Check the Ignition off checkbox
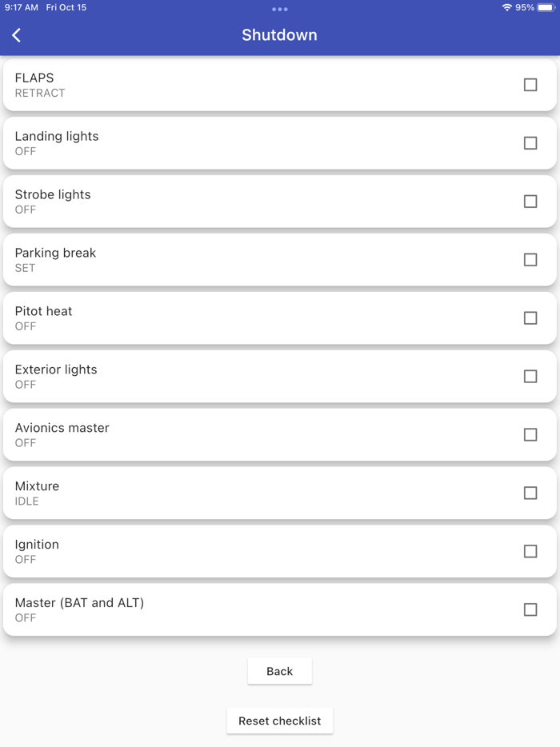Screen dimensions: 560x747 click(x=530, y=552)
